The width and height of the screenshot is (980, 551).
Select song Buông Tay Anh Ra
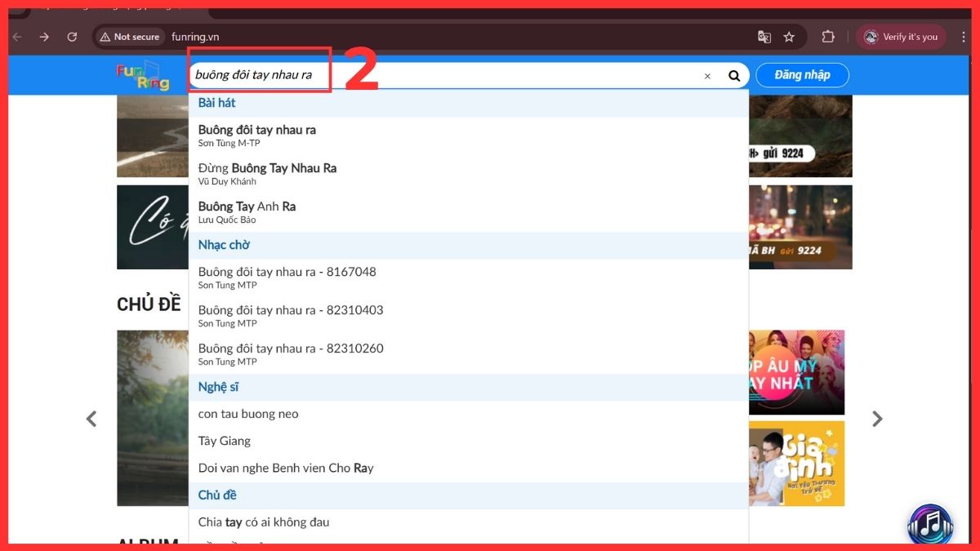(x=469, y=212)
